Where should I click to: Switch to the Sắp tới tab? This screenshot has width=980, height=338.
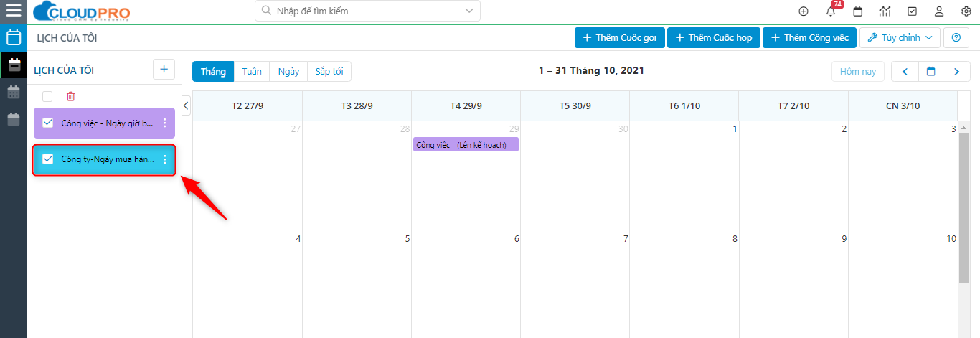tap(329, 71)
